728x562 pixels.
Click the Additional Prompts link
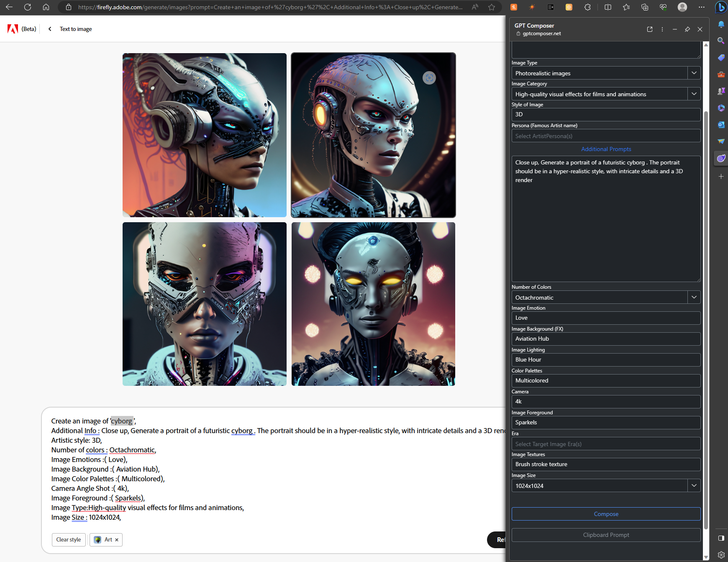(x=606, y=149)
